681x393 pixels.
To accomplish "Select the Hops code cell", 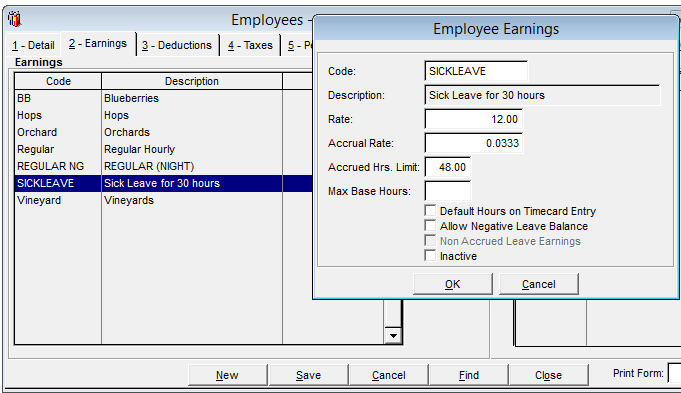I will [58, 115].
